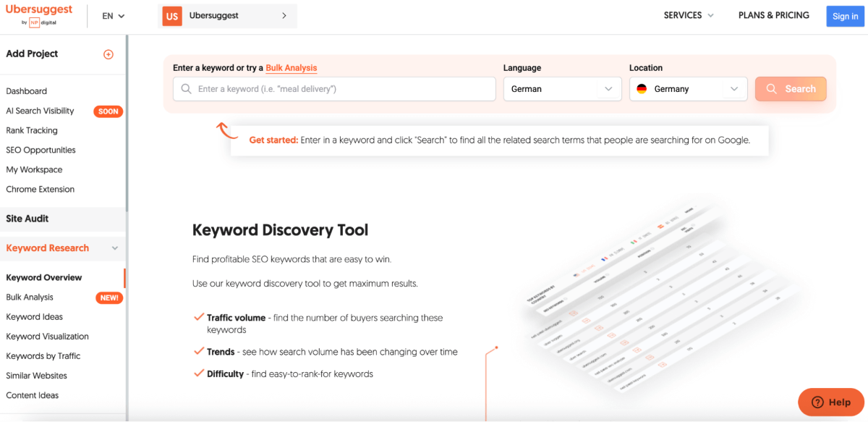This screenshot has width=868, height=422.
Task: Click the Help question mark icon
Action: click(x=818, y=402)
